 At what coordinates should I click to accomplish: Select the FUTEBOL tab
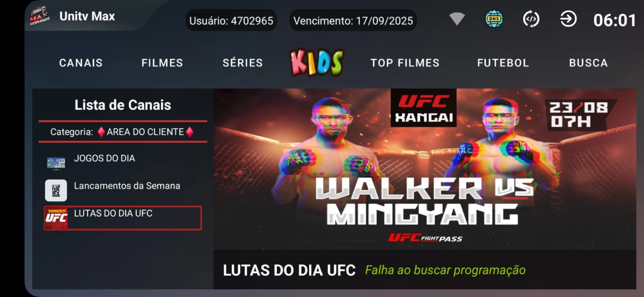point(503,63)
